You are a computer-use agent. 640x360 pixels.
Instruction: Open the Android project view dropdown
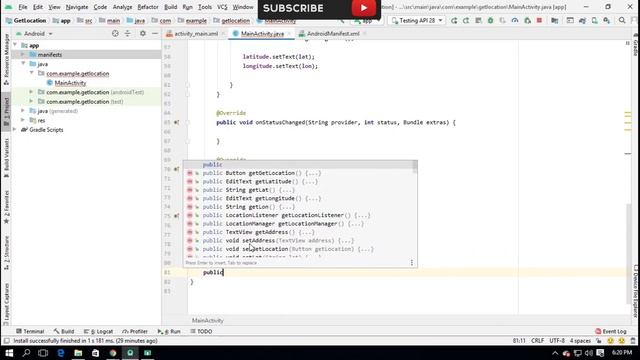(34, 33)
